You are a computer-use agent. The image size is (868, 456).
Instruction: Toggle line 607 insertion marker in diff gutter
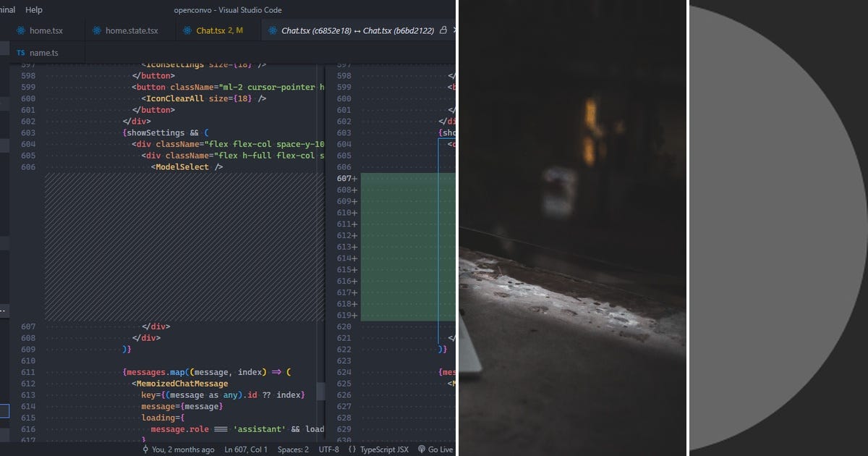click(353, 178)
